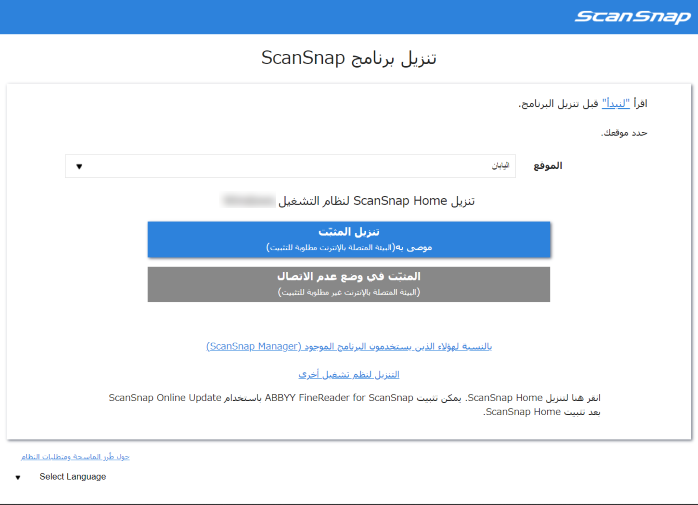The image size is (698, 505).
Task: Expand the Select Language arrow
Action: [18, 478]
